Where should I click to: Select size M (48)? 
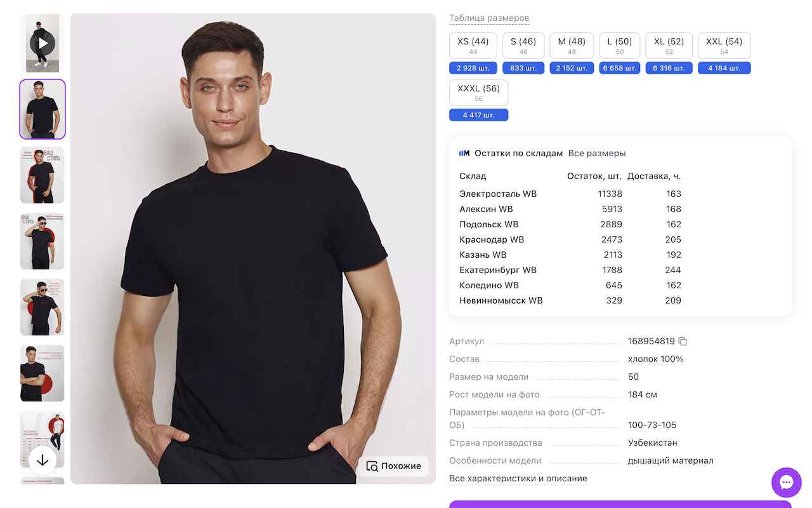pyautogui.click(x=572, y=45)
